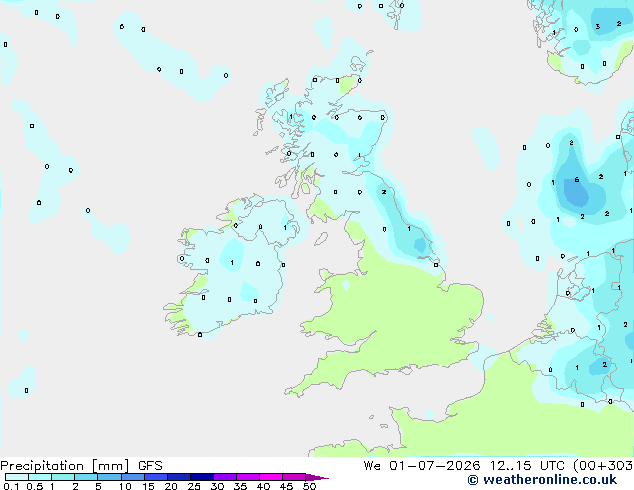The image size is (634, 490).
Task: Select the 45–50 mm legend swatch
Action: (x=294, y=477)
